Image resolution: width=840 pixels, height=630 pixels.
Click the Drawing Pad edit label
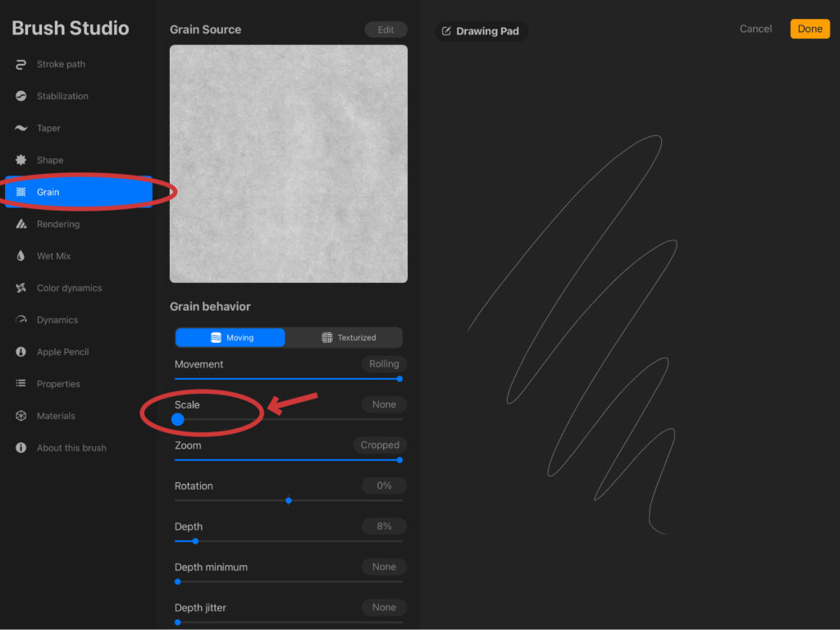pos(480,31)
